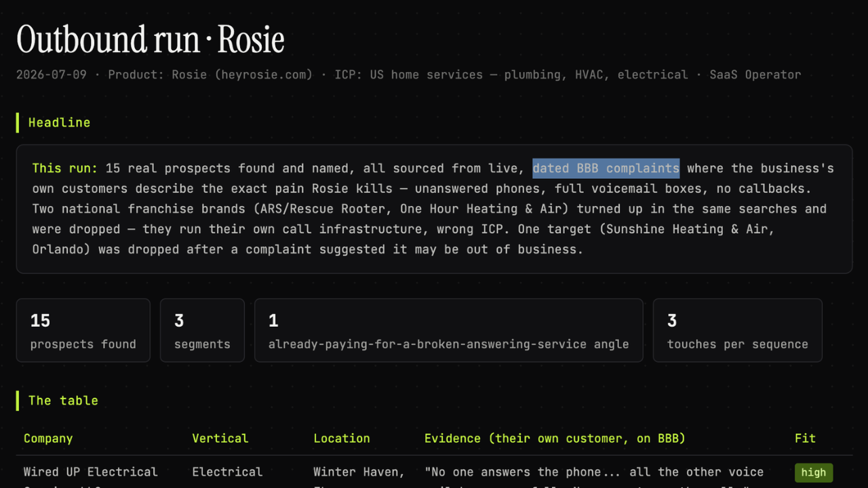Viewport: 868px width, 488px height.
Task: Click the 'This run:' label in headline
Action: click(65, 168)
